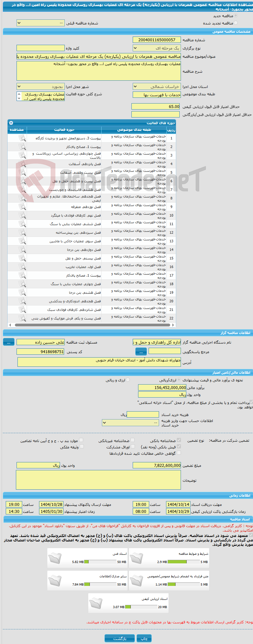253x644 pixels.
Task: Toggle وثیقه ملکی checkbox
Action: [82, 446]
